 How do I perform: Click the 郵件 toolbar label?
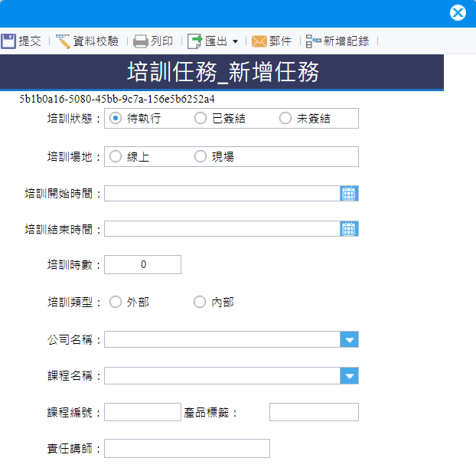[280, 41]
